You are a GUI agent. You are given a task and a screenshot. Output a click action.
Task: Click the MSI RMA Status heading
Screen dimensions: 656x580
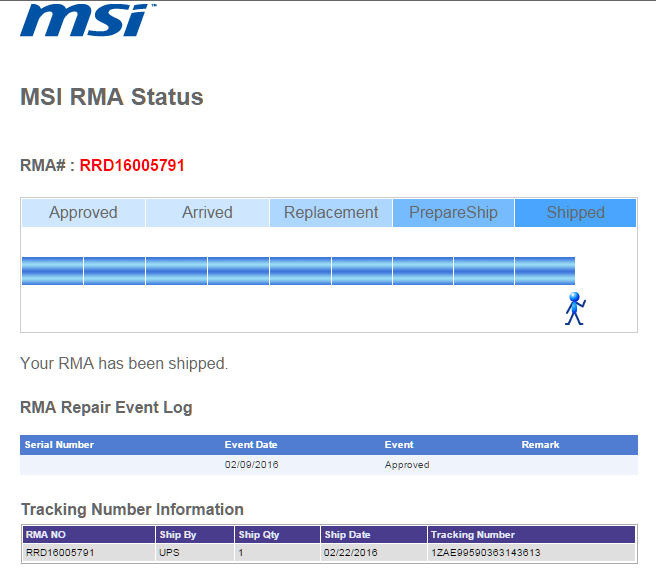(112, 97)
